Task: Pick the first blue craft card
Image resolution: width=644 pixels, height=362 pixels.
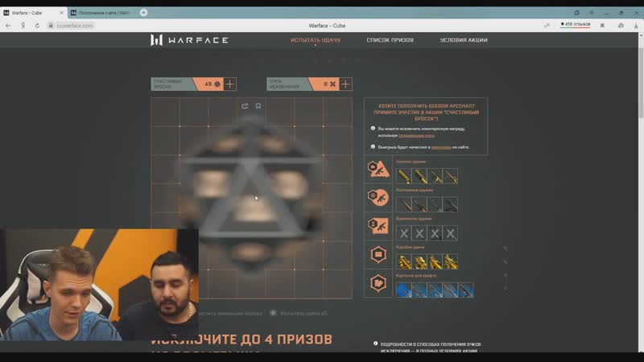Action: (x=404, y=290)
